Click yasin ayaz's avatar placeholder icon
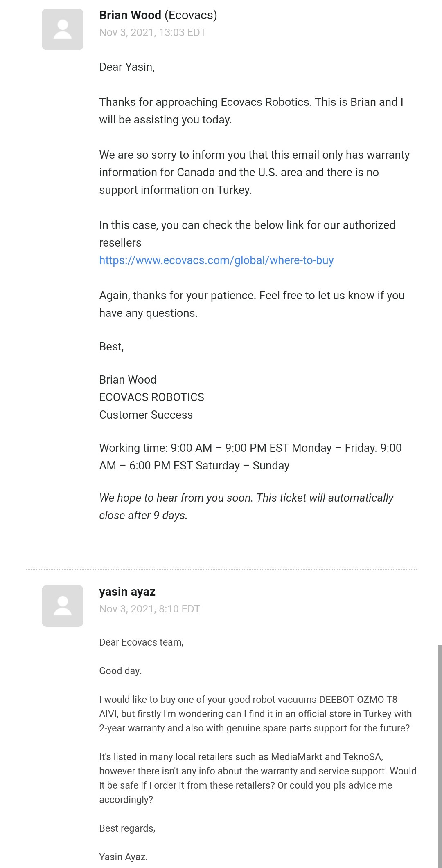 point(63,606)
